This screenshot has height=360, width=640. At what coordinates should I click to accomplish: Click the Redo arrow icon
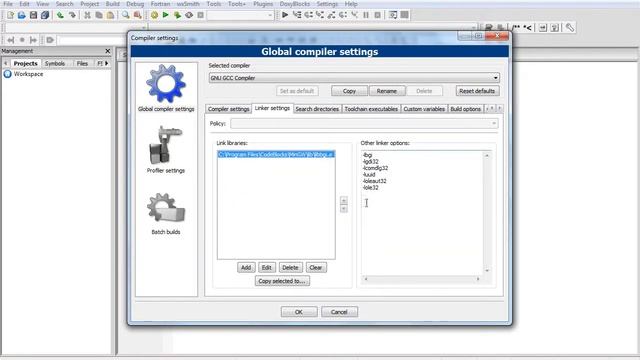(72, 15)
